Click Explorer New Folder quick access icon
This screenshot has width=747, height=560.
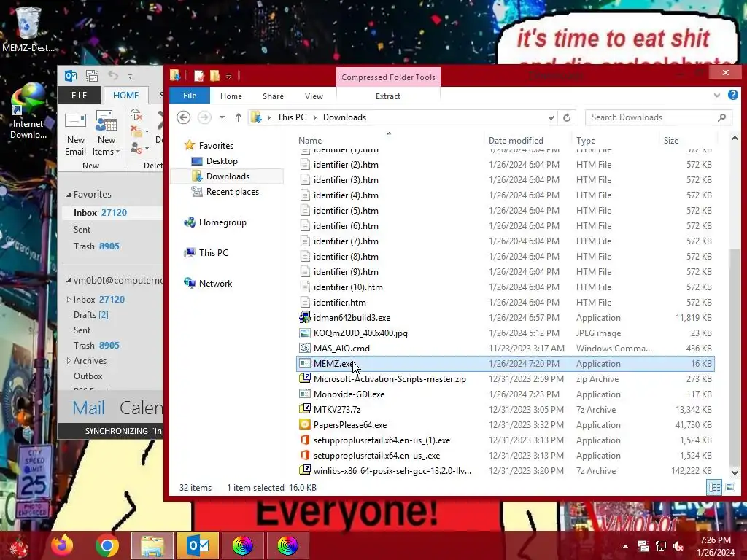click(215, 76)
